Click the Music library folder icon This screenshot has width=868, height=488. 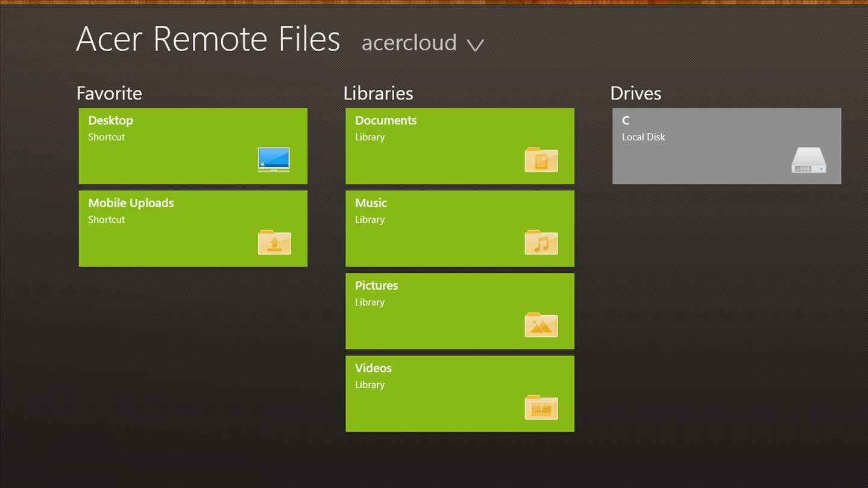point(541,242)
